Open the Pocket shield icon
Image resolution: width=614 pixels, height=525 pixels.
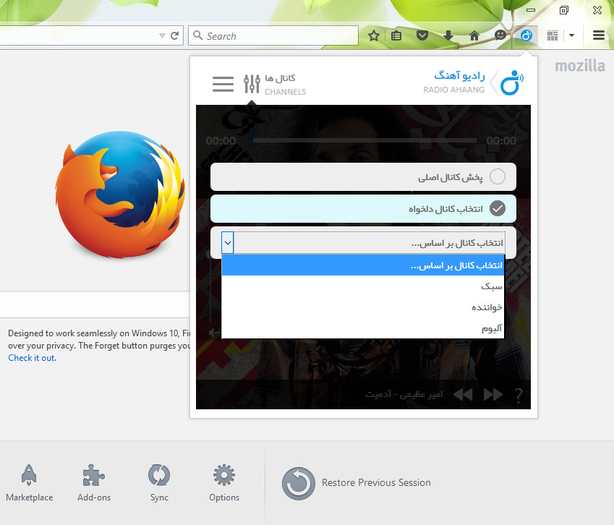(x=422, y=36)
